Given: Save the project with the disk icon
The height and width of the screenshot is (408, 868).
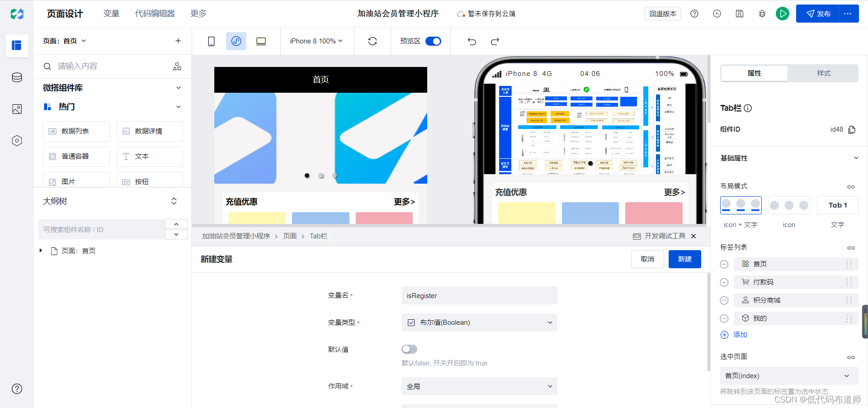Looking at the screenshot, I should click(x=740, y=14).
